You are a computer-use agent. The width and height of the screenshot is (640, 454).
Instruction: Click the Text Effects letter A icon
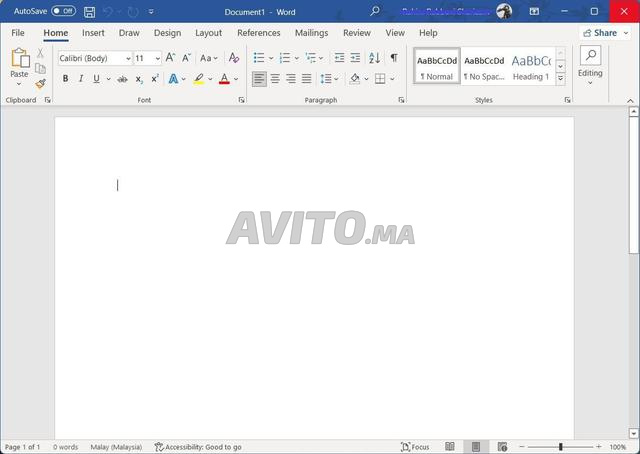(x=173, y=79)
